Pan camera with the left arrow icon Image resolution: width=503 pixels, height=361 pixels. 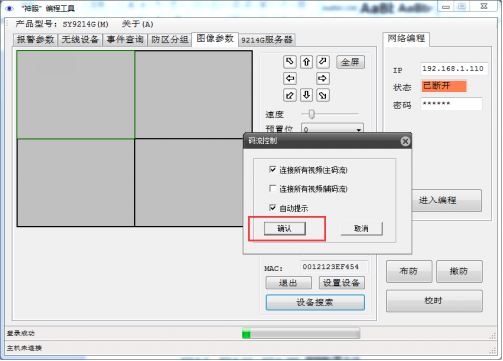coord(290,79)
